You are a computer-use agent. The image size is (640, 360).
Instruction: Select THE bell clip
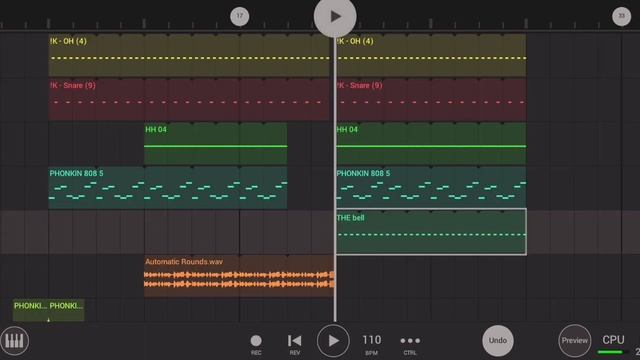click(x=431, y=232)
